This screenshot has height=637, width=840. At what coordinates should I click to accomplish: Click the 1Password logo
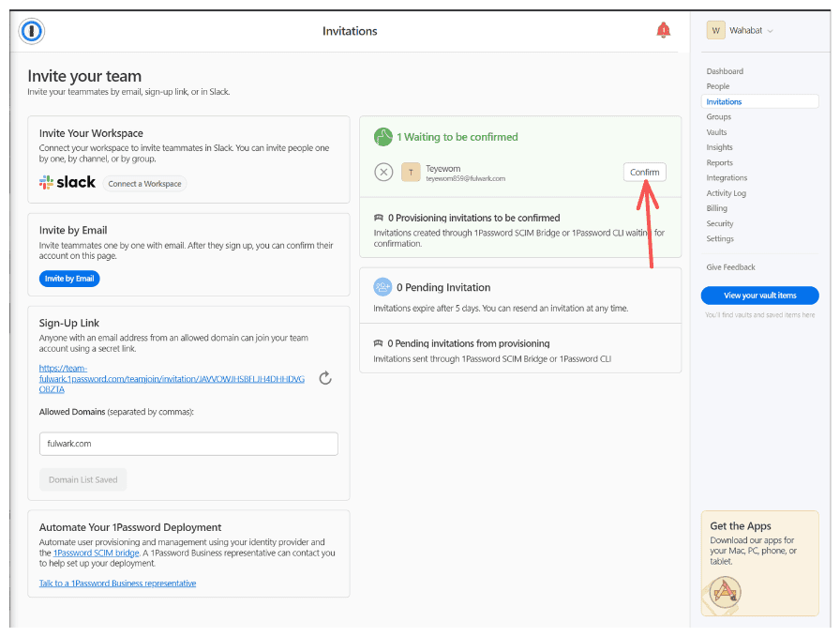[32, 29]
